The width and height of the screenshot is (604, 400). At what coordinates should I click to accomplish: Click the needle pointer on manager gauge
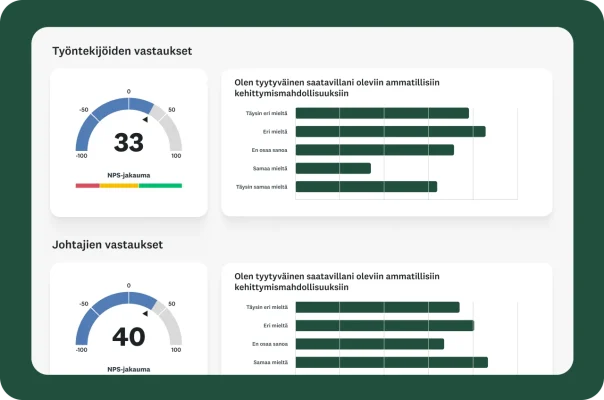point(145,313)
